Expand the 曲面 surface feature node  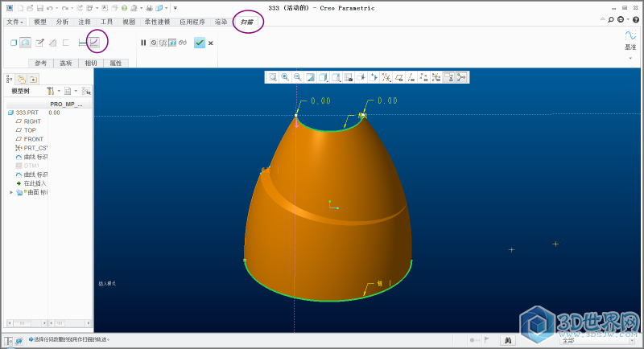tap(11, 192)
